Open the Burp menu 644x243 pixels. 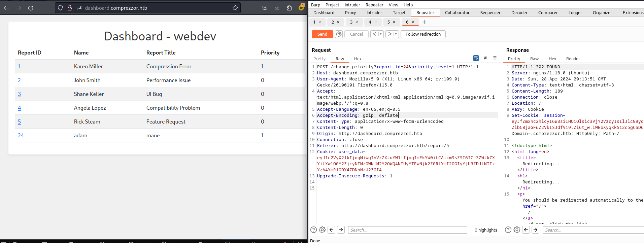(x=315, y=5)
